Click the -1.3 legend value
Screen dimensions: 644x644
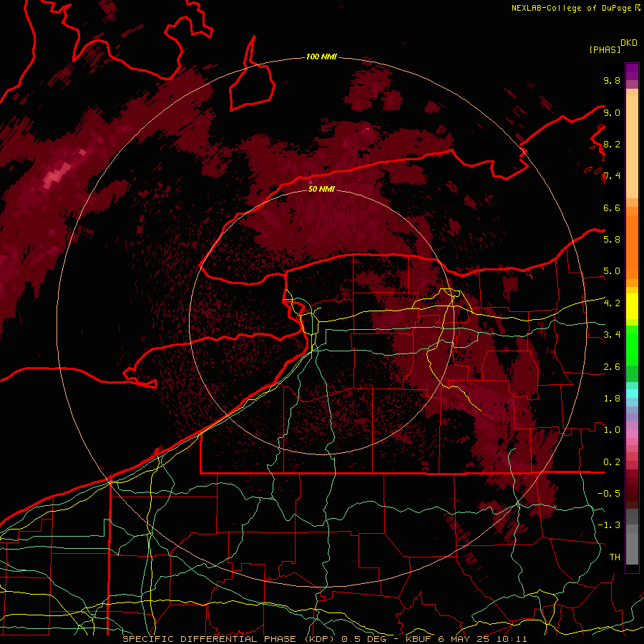coord(609,525)
